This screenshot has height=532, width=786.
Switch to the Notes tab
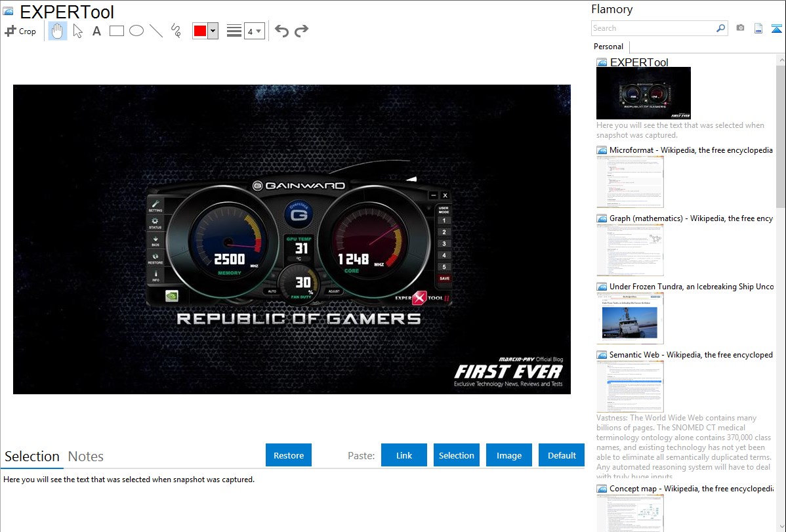click(x=86, y=457)
